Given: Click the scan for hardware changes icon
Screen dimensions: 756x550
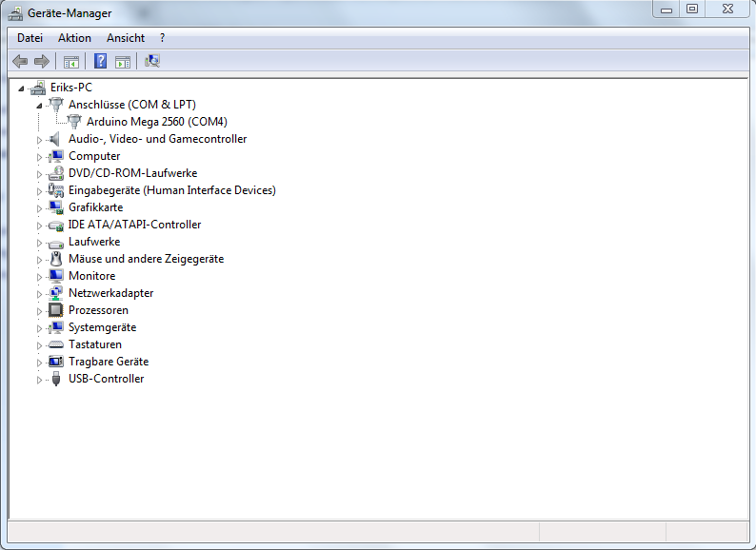Looking at the screenshot, I should click(x=152, y=62).
